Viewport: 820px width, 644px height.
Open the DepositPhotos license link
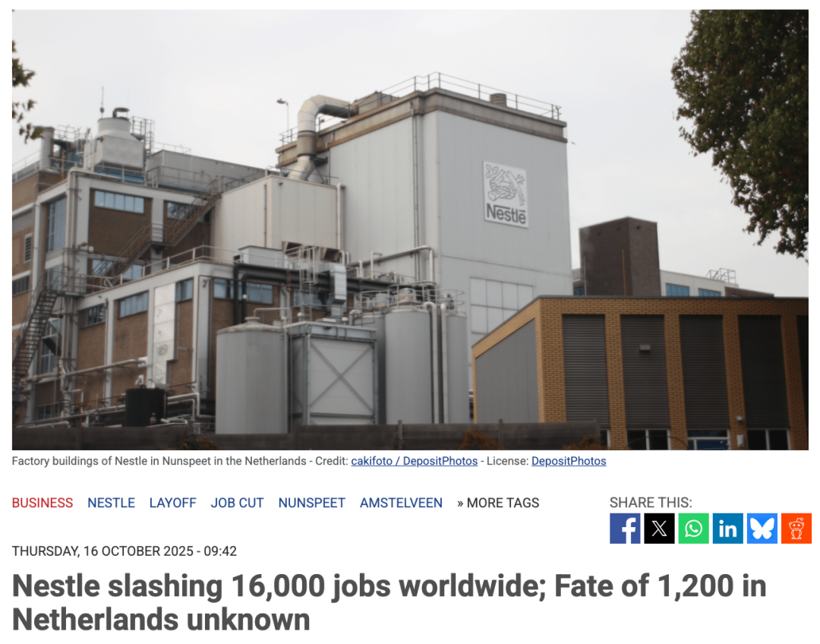tap(569, 461)
